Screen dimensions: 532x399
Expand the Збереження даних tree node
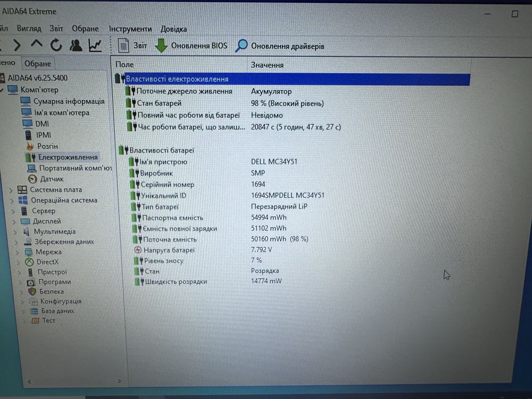point(16,243)
